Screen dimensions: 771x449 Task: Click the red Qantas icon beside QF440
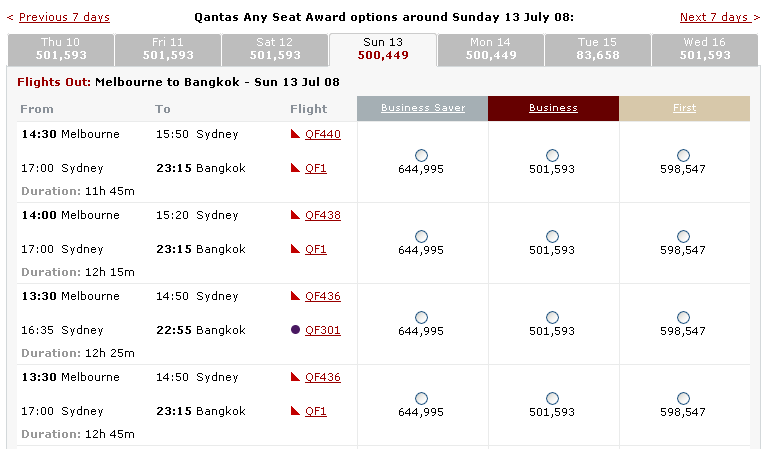point(295,134)
